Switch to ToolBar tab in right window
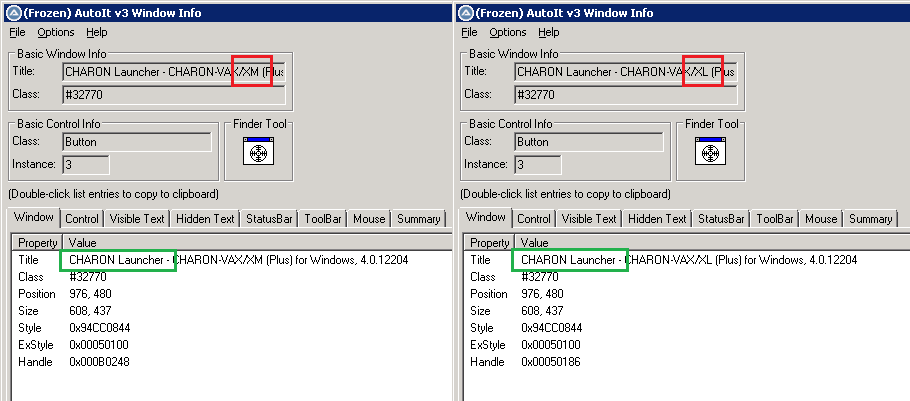Viewport: 910px width, 401px height. tap(775, 219)
